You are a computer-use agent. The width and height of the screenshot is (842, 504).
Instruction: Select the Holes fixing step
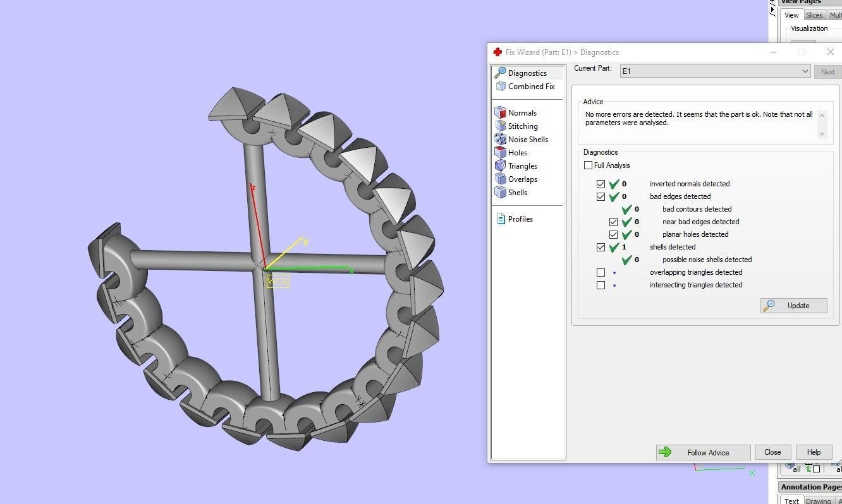pos(511,153)
